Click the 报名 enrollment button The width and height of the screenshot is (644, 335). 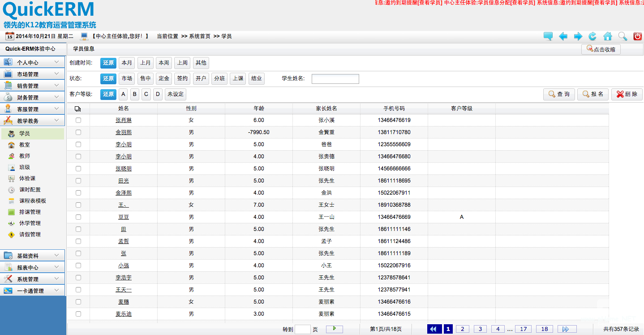(x=592, y=94)
